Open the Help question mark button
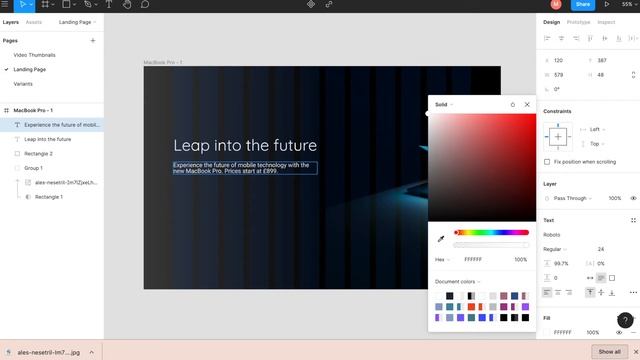 pos(625,320)
